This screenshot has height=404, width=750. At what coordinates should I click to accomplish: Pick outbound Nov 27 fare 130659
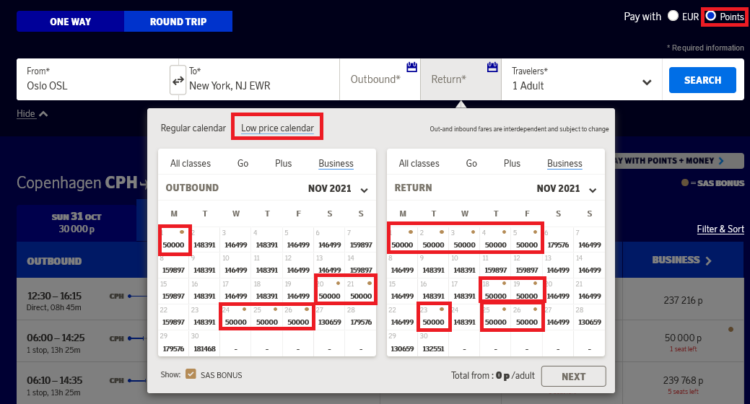[330, 317]
